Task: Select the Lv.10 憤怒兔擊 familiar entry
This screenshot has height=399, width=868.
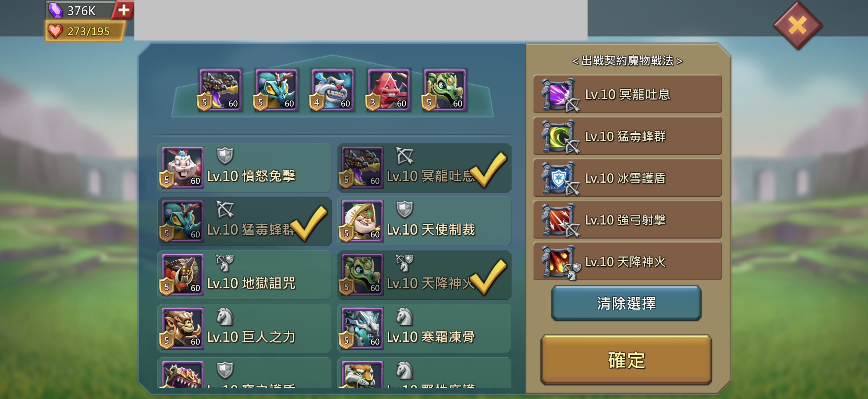Action: [x=245, y=168]
